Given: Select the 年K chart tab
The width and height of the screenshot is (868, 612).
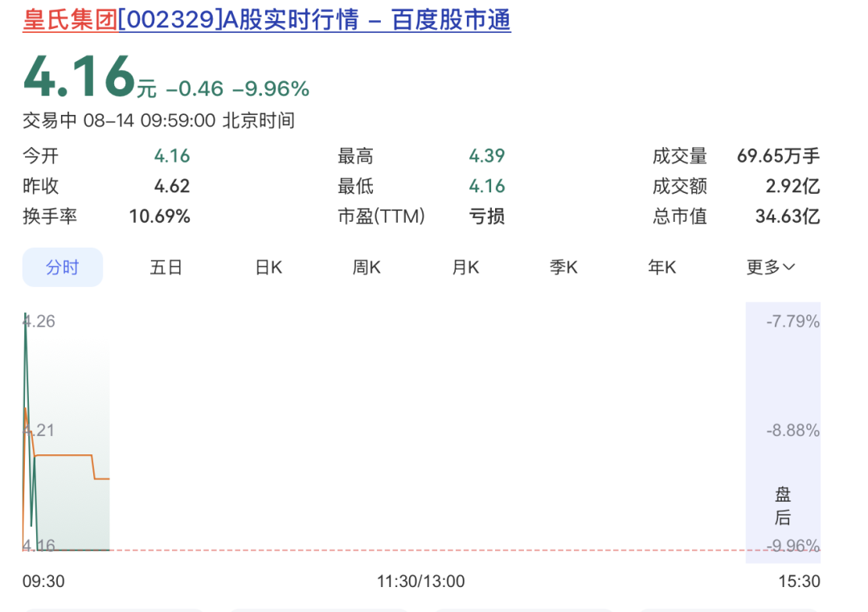Looking at the screenshot, I should pos(662,268).
